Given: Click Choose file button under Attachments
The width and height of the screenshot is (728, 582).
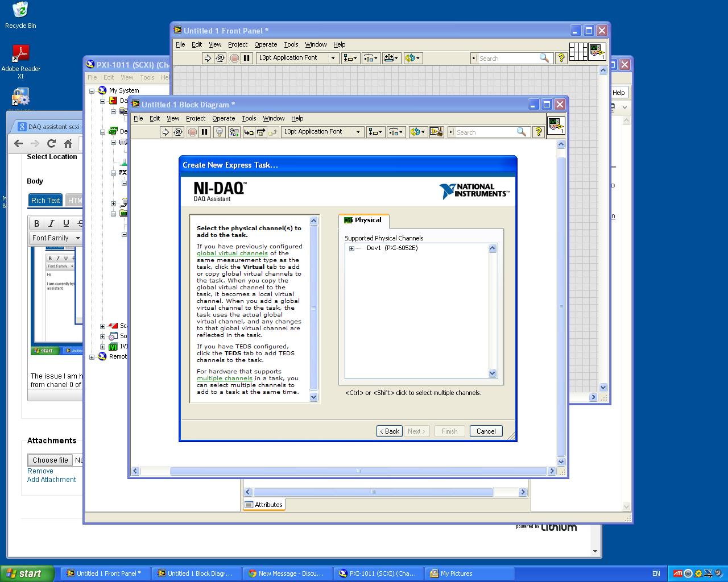Looking at the screenshot, I should pos(50,460).
